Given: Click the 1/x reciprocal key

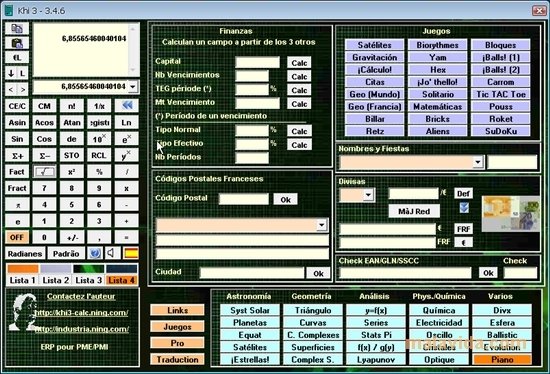Looking at the screenshot, I should (x=99, y=106).
